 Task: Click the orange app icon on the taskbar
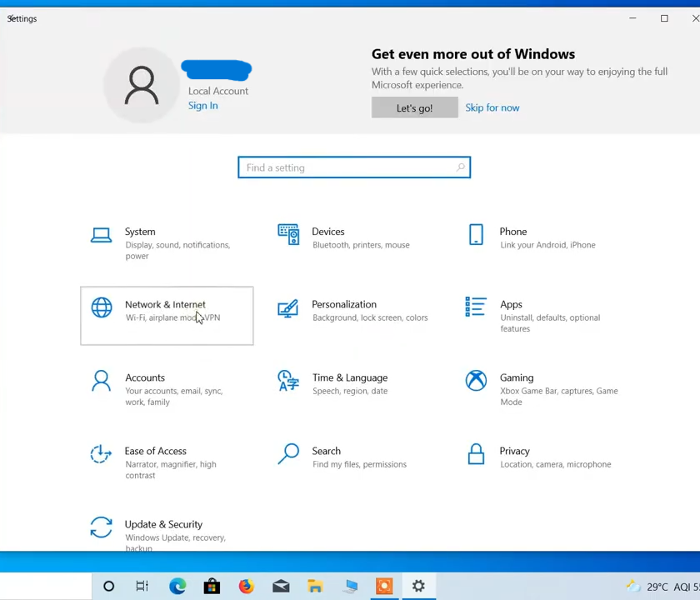click(384, 586)
